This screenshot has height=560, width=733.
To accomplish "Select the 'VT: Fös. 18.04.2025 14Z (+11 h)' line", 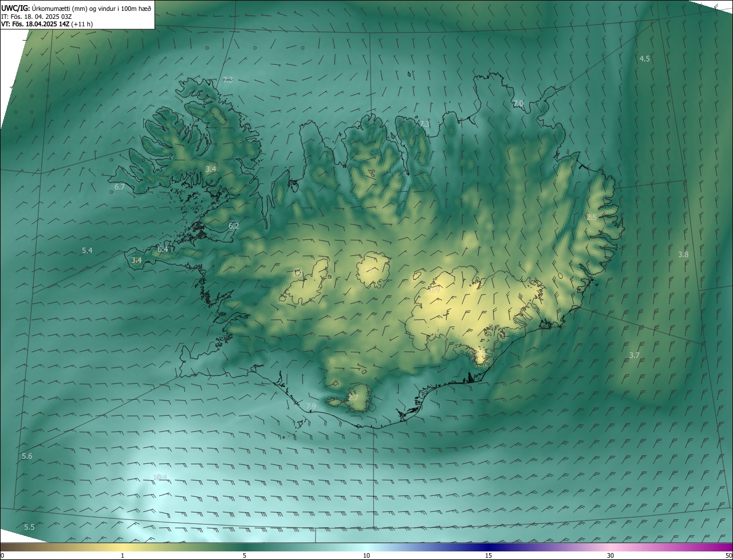I will [x=47, y=24].
